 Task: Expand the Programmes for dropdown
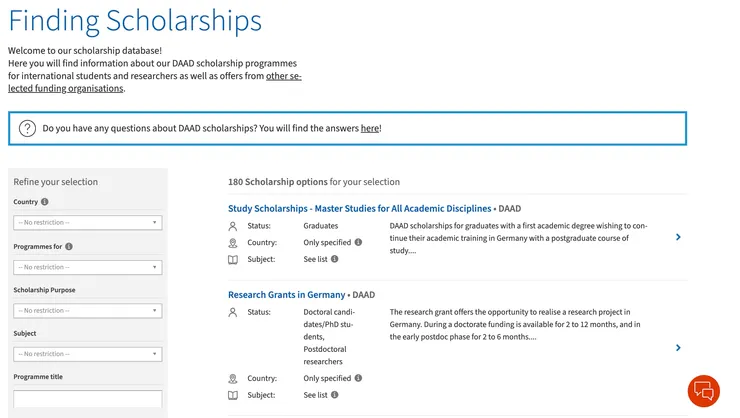(x=88, y=267)
